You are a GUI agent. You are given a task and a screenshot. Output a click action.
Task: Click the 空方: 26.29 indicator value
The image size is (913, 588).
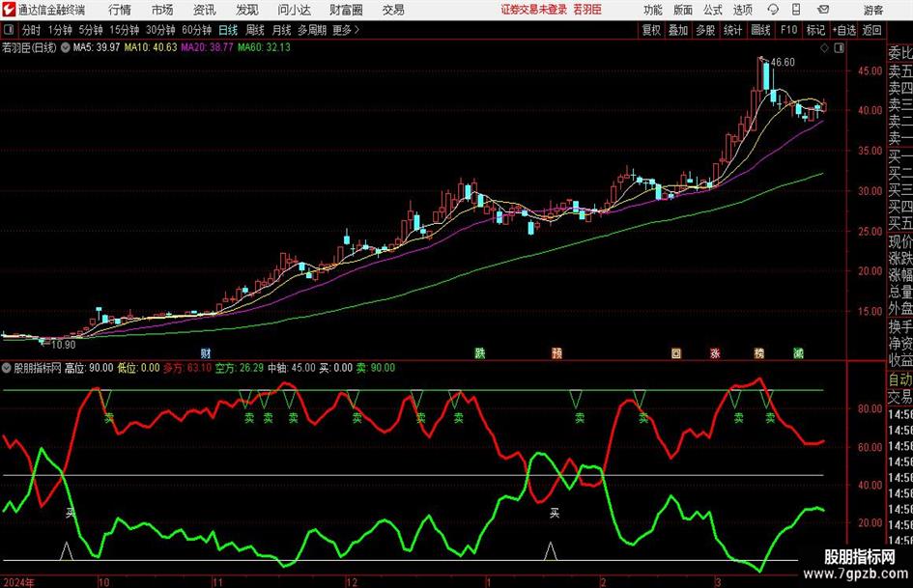point(240,368)
